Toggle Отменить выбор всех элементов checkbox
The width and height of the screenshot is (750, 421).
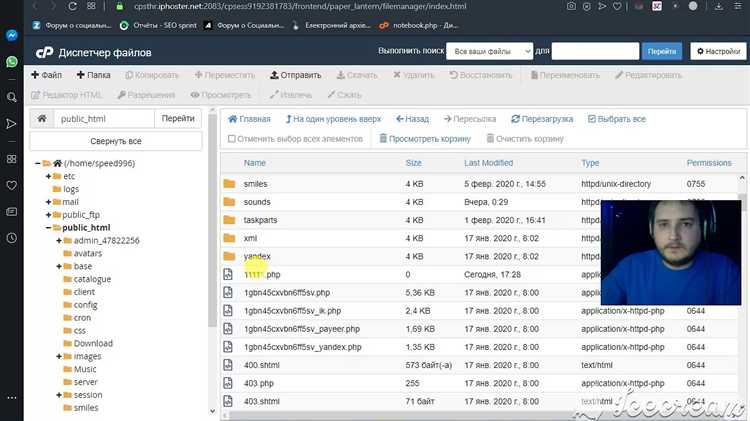pos(233,139)
